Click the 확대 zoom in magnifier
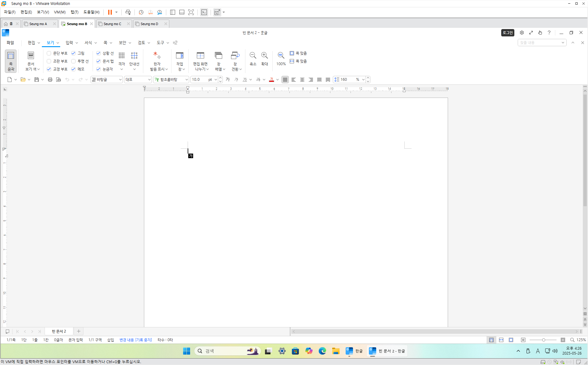 pos(265,56)
